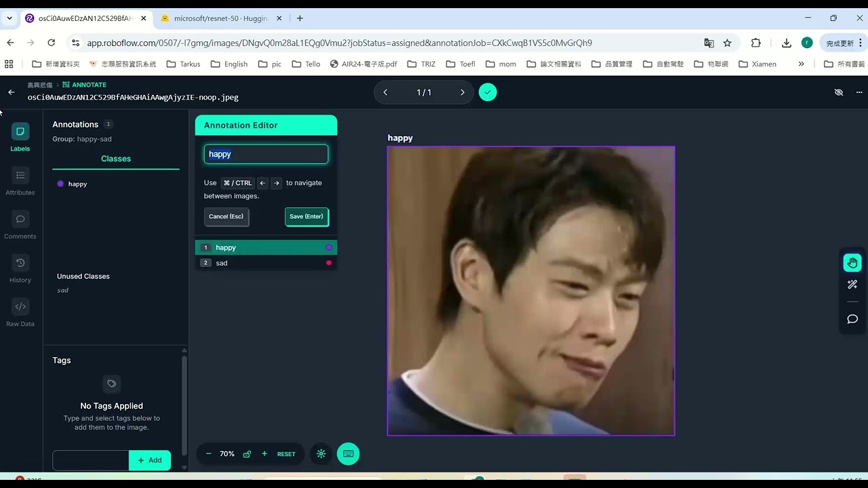
Task: Toggle annotation visibility eye icon
Action: click(x=839, y=92)
